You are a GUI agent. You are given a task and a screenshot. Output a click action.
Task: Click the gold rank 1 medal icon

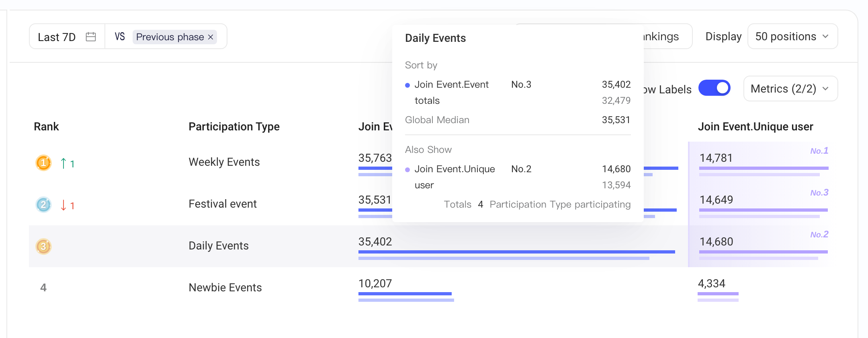coord(43,163)
